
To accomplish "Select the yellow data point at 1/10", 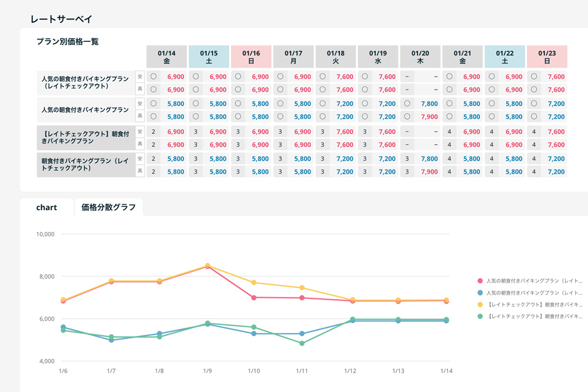I will 254,283.
